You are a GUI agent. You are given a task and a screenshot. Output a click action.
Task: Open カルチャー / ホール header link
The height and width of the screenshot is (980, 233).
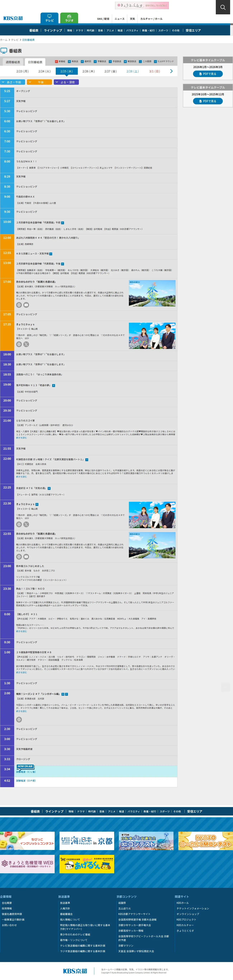coord(151,19)
